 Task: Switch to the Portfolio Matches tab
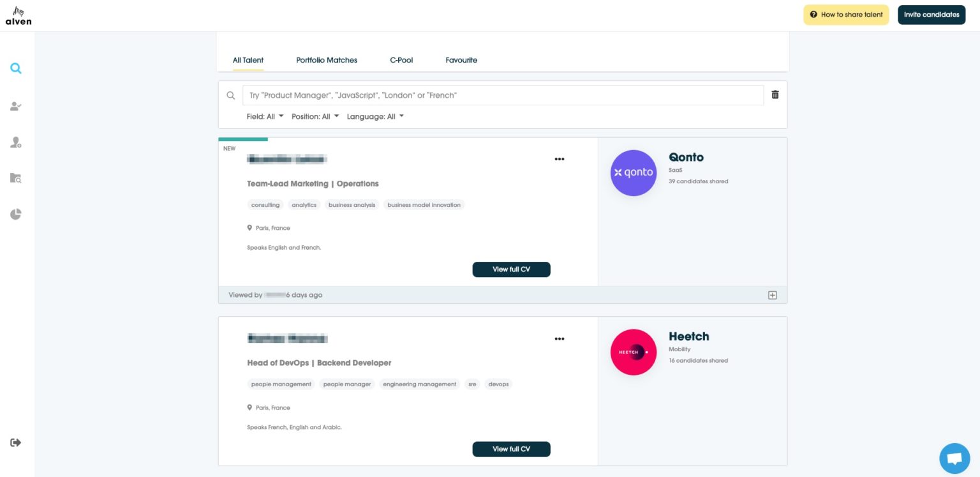[327, 60]
